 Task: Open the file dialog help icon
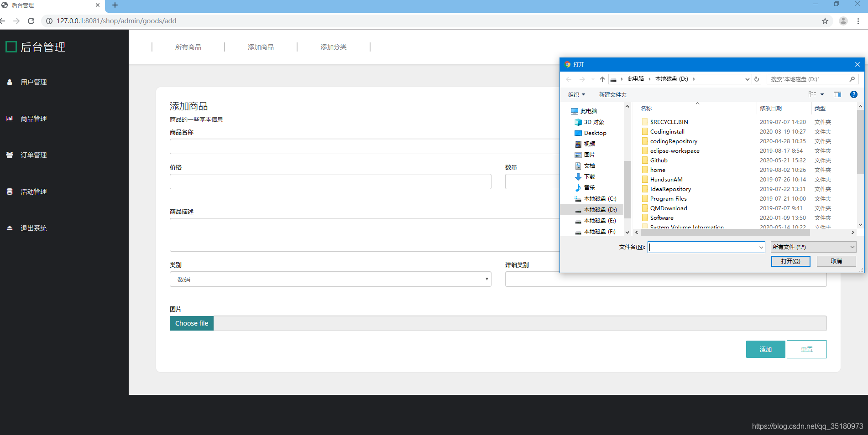tap(853, 94)
